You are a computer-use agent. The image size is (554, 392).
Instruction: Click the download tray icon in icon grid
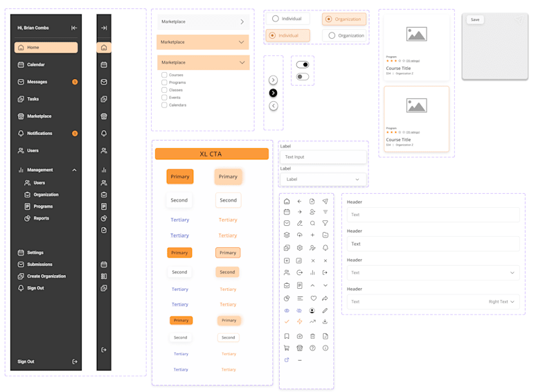point(325,321)
